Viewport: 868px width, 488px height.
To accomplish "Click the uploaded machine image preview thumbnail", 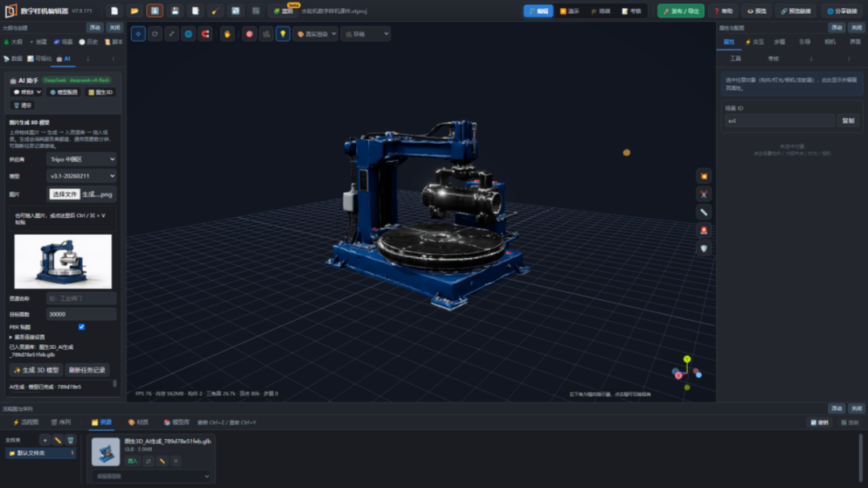I will (63, 261).
